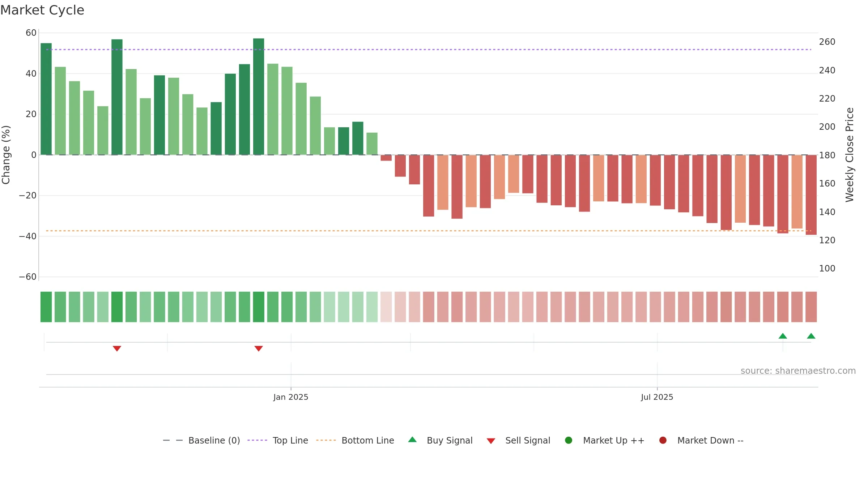Click the dark red Market Down -- legend dot
Viewport: 868px width, 488px height.
point(663,440)
